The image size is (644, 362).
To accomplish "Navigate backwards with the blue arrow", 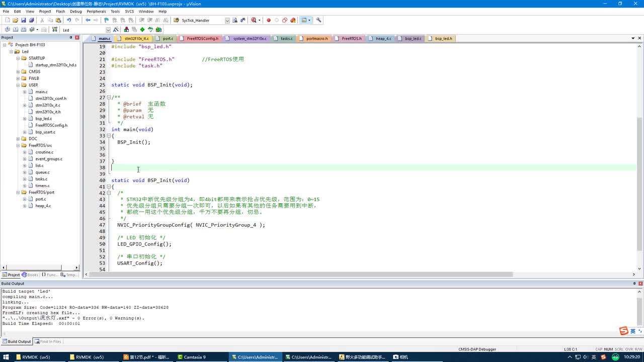I will click(x=88, y=20).
